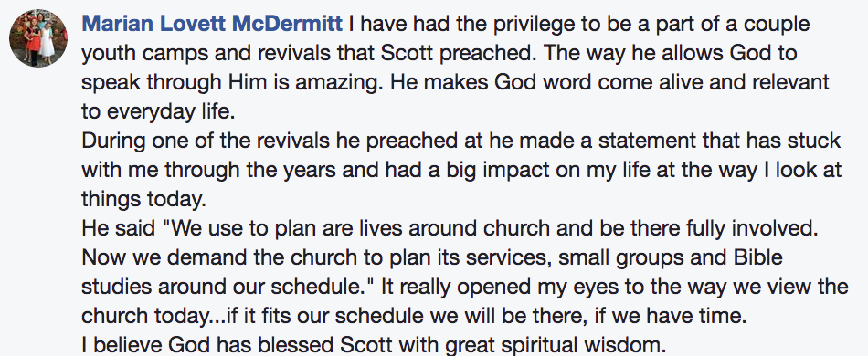
Task: Click the Marian Lovett McDermitt name link
Action: [x=212, y=24]
